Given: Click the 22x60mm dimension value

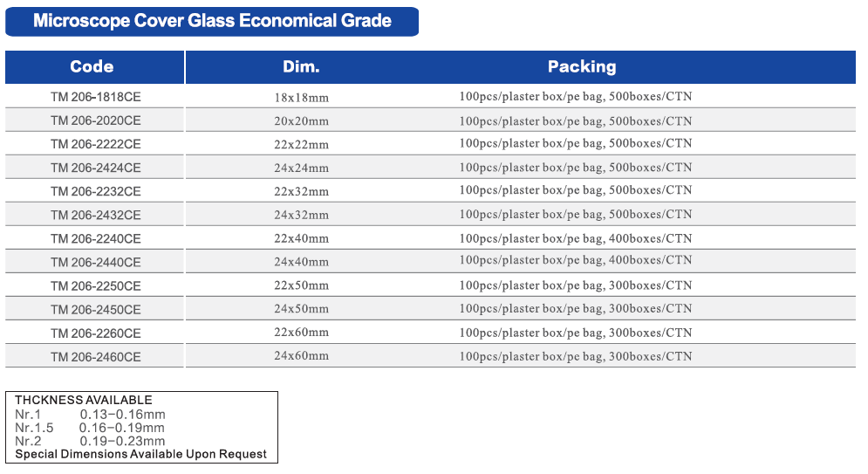Looking at the screenshot, I should 301,333.
